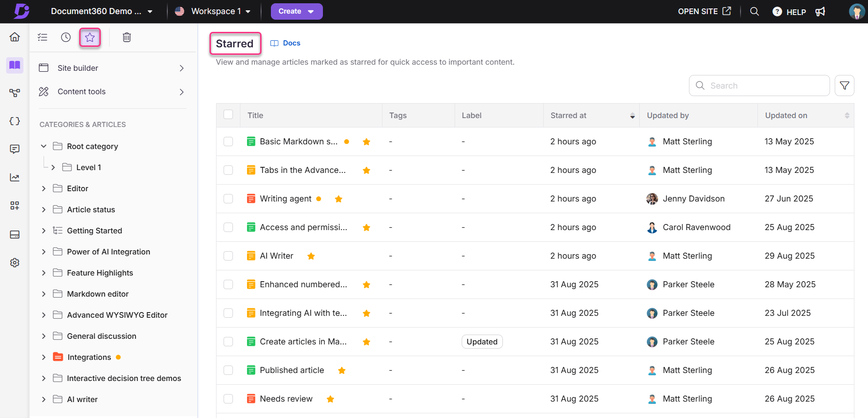The height and width of the screenshot is (418, 868).
Task: Check AI Writer row checkbox
Action: (x=228, y=256)
